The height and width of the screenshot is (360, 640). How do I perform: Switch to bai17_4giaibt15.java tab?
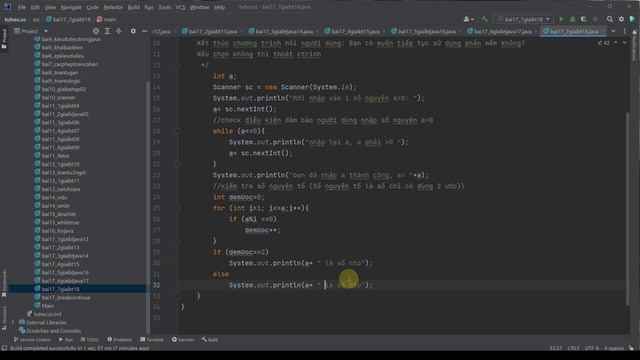click(x=355, y=31)
